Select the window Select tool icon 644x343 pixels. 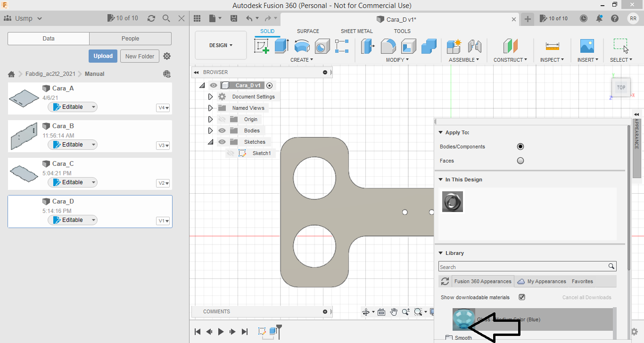[620, 46]
